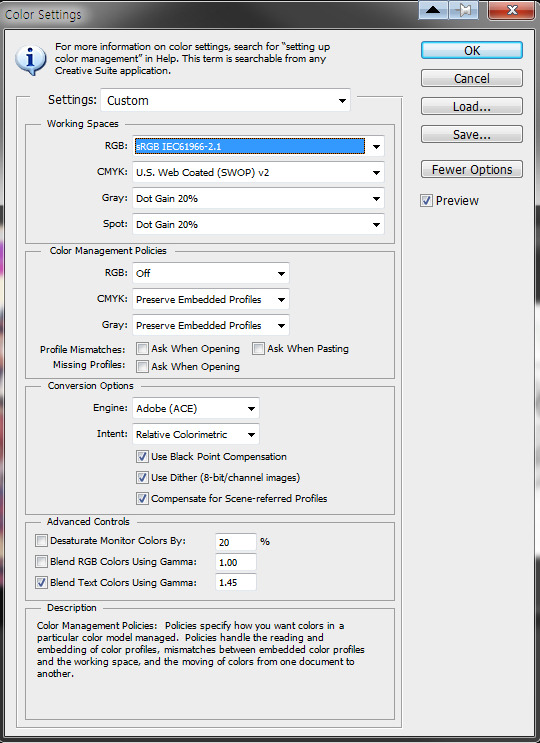Enable Profile Mismatches Ask When Opening
540x743 pixels.
pyautogui.click(x=142, y=349)
